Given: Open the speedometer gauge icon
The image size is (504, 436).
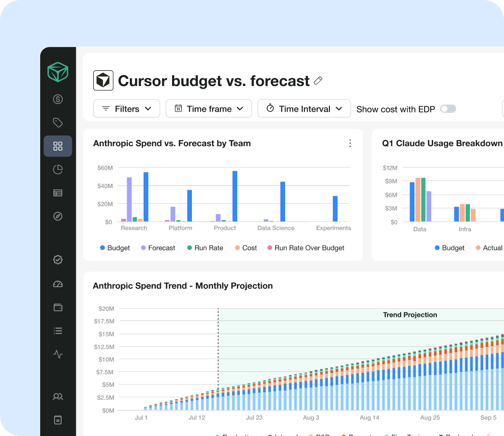Looking at the screenshot, I should click(58, 284).
